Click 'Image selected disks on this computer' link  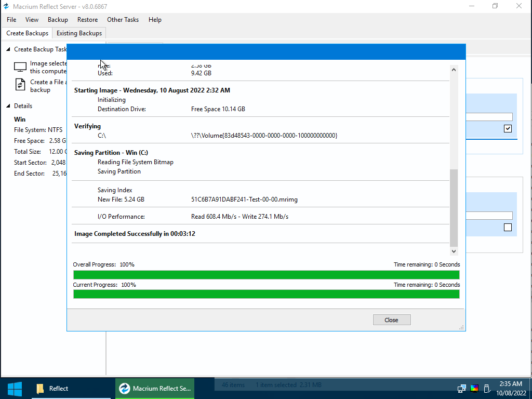[x=48, y=67]
